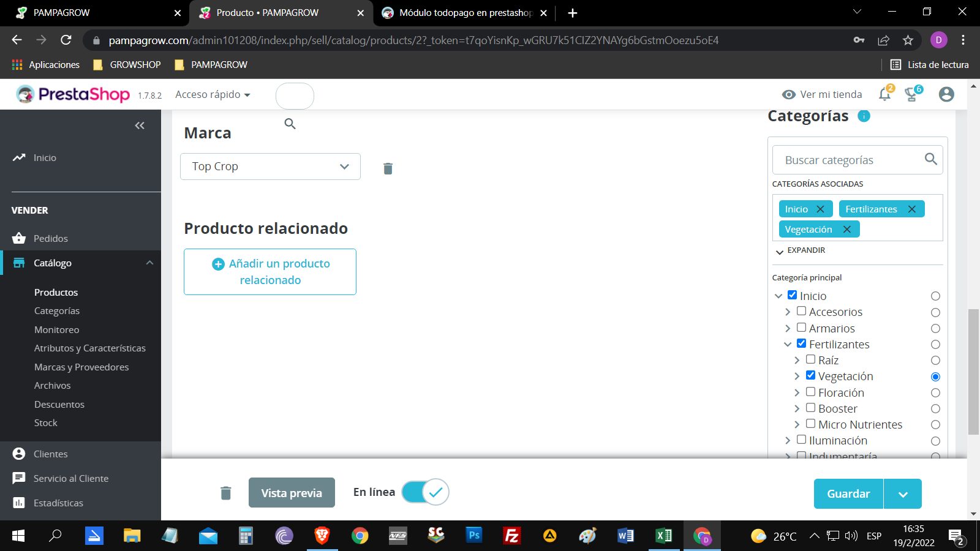This screenshot has height=551, width=980.
Task: Collapse the sidebar with the double-chevron icon
Action: (x=140, y=126)
